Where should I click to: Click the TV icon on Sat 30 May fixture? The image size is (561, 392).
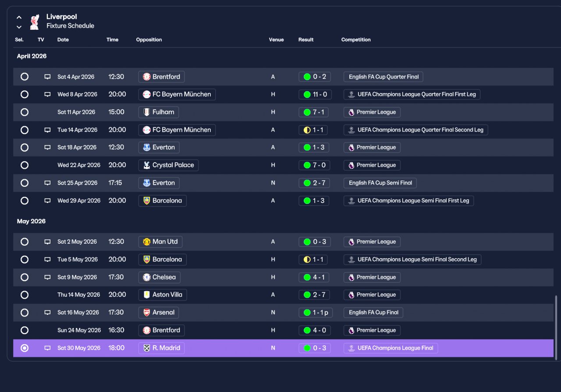point(47,348)
